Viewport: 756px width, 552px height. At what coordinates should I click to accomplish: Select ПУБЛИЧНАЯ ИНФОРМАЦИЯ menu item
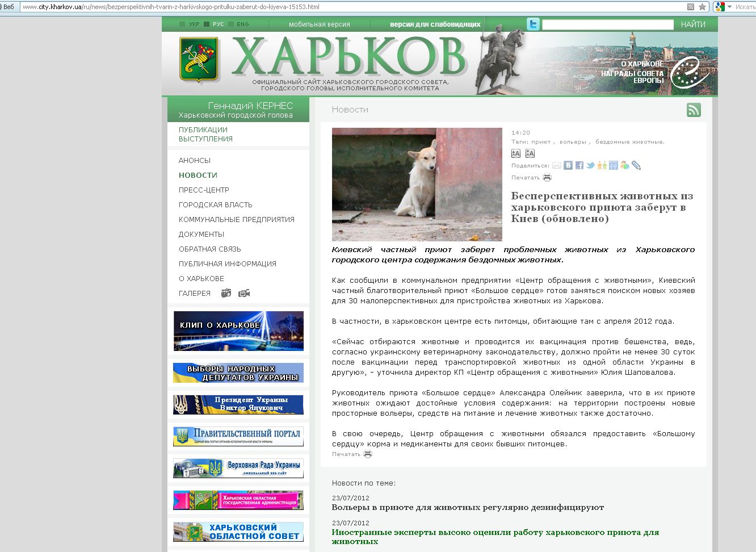228,264
